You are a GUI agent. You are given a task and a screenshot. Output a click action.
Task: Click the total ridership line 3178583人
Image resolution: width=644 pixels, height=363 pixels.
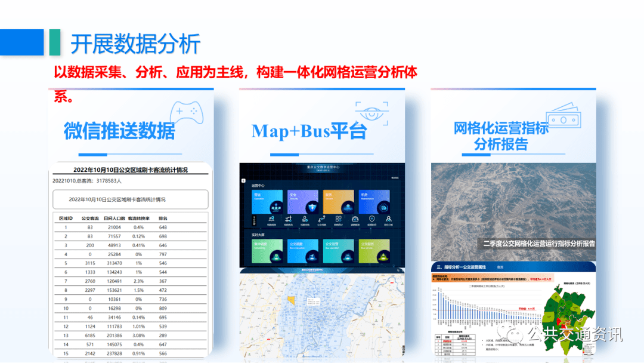(87, 180)
